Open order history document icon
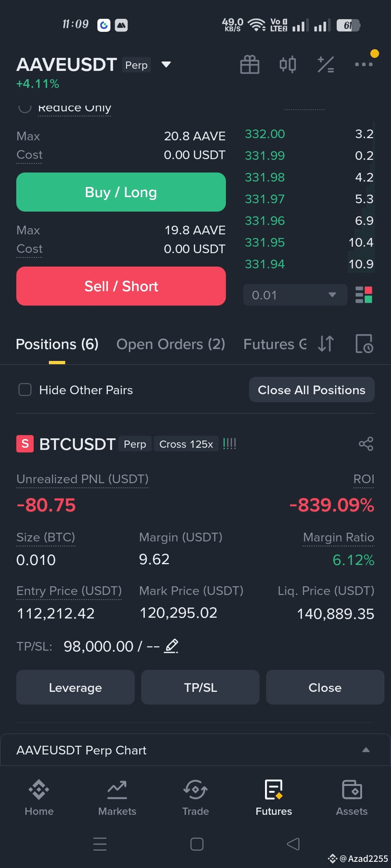The height and width of the screenshot is (868, 391). tap(364, 344)
